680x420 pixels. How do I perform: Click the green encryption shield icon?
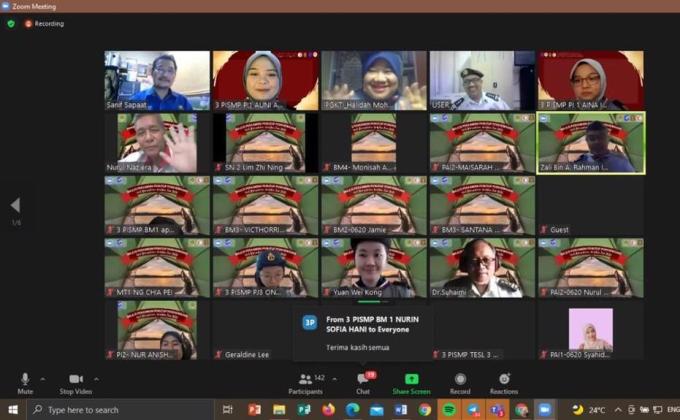(x=11, y=23)
